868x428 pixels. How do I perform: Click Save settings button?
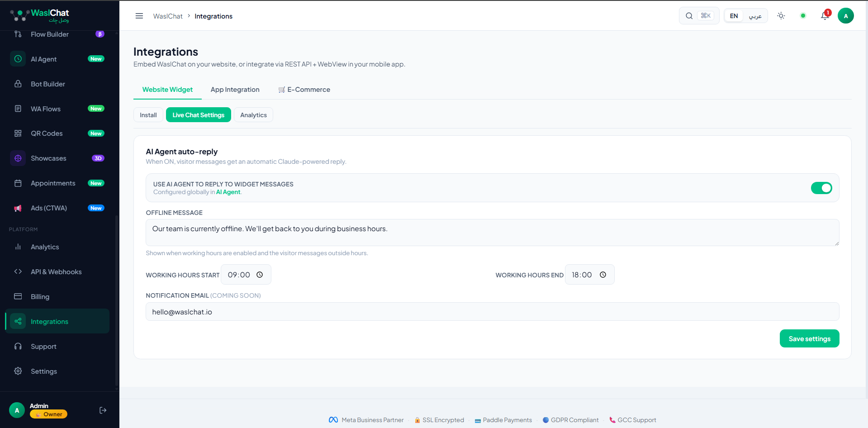point(809,338)
